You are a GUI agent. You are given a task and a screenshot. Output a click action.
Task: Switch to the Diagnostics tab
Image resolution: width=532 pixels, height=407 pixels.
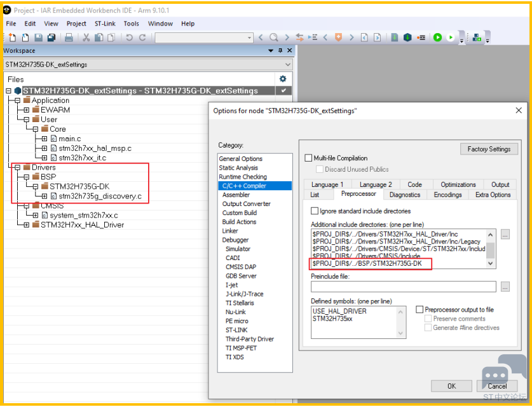click(405, 195)
